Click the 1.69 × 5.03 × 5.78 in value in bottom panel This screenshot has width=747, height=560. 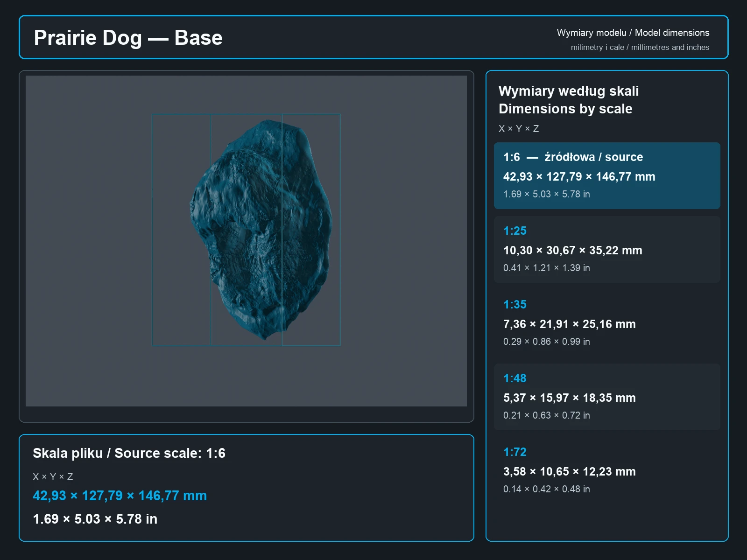point(95,519)
